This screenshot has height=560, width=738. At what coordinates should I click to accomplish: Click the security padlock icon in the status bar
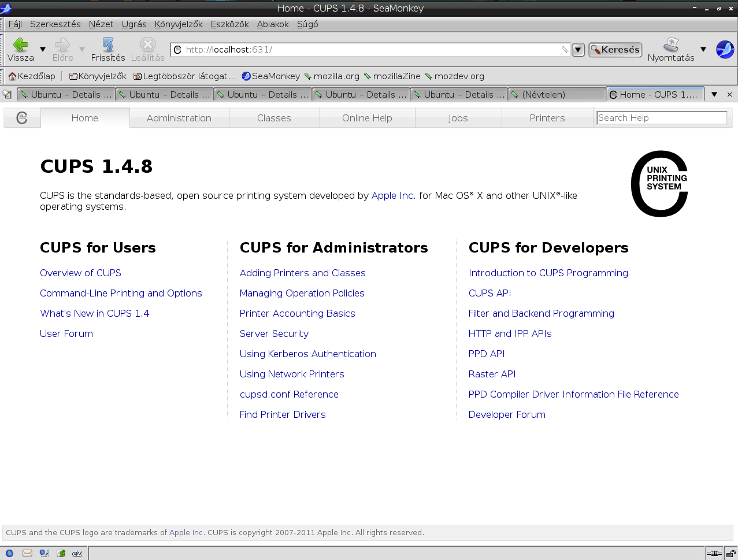(731, 553)
